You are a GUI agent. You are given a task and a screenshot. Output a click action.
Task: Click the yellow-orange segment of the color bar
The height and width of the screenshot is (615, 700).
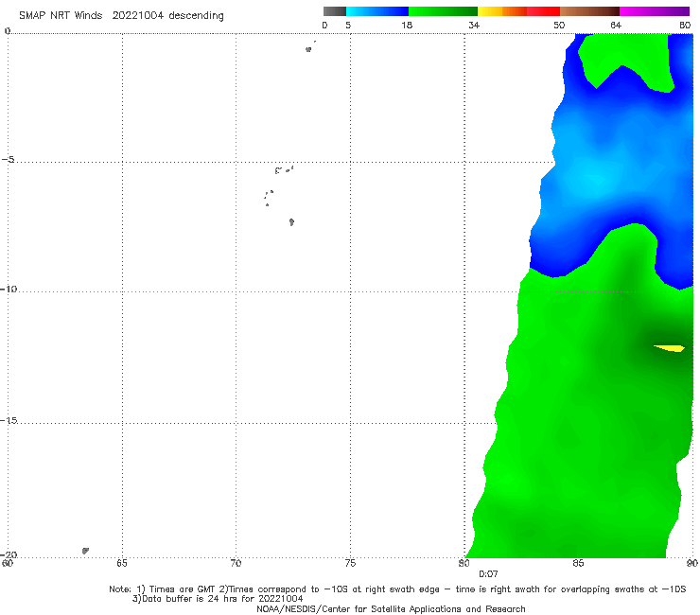coord(502,11)
